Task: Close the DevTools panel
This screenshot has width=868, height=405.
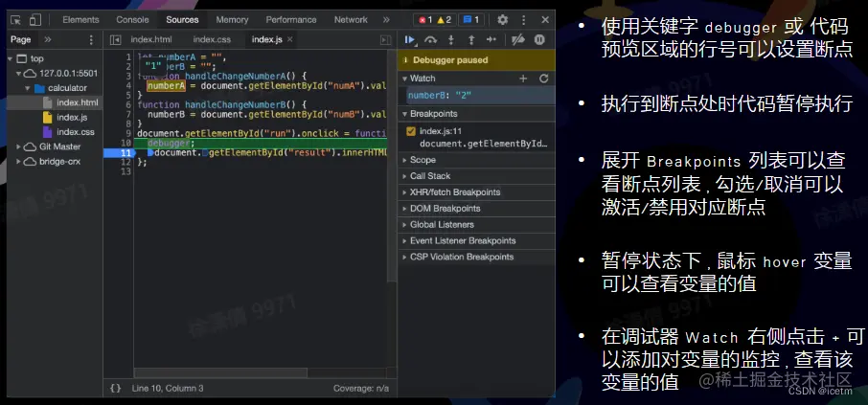Action: (545, 20)
